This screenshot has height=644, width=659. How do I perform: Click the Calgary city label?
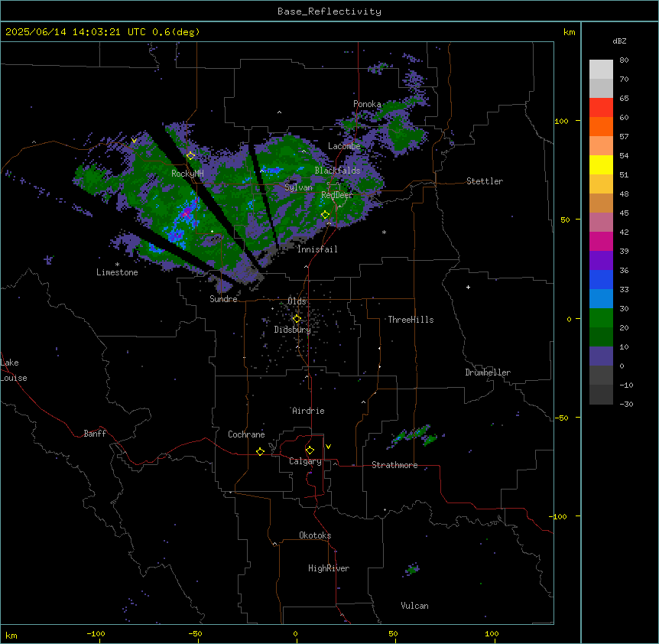305,461
